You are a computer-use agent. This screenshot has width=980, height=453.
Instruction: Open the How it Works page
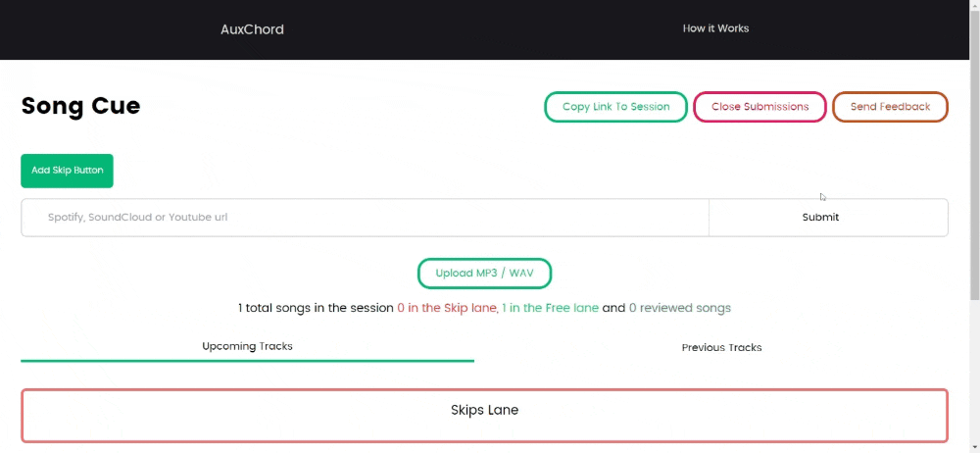pos(715,28)
